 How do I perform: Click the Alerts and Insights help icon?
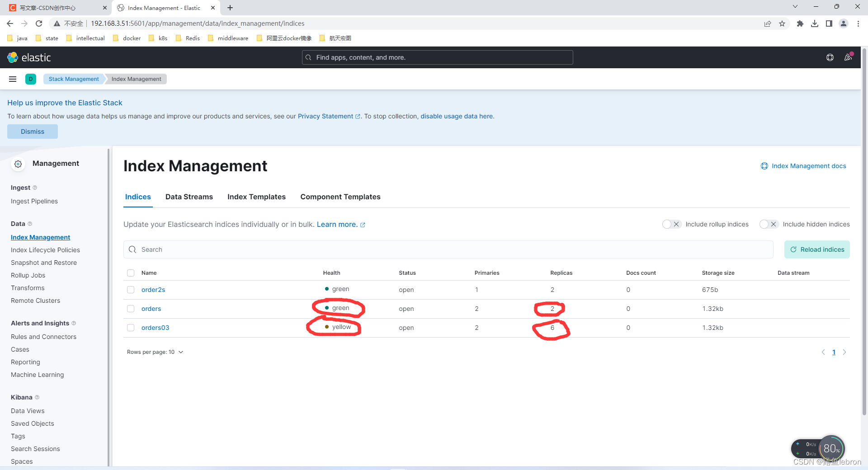74,323
